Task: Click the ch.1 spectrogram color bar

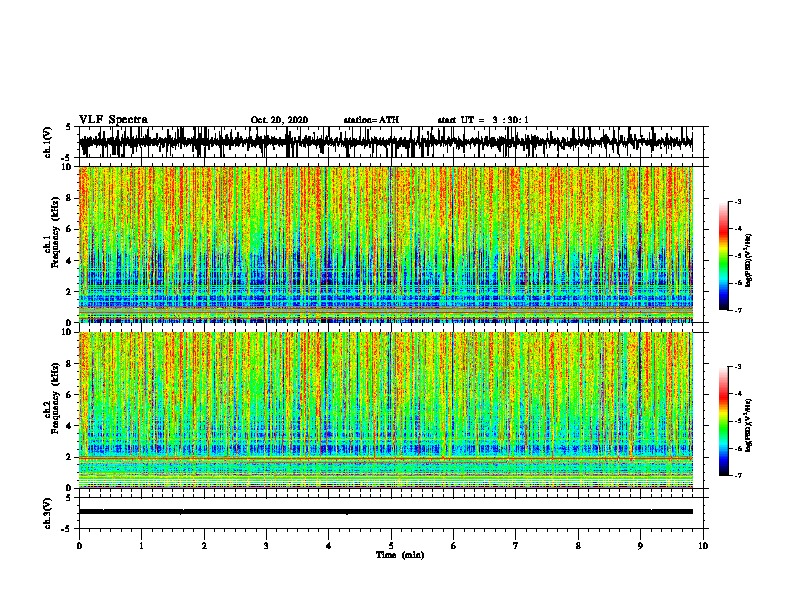Action: click(724, 256)
